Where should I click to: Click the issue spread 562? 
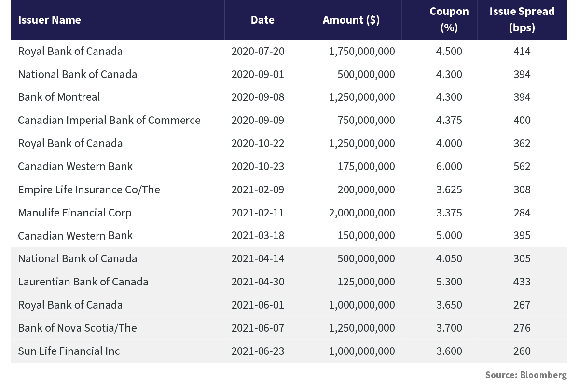[522, 166]
